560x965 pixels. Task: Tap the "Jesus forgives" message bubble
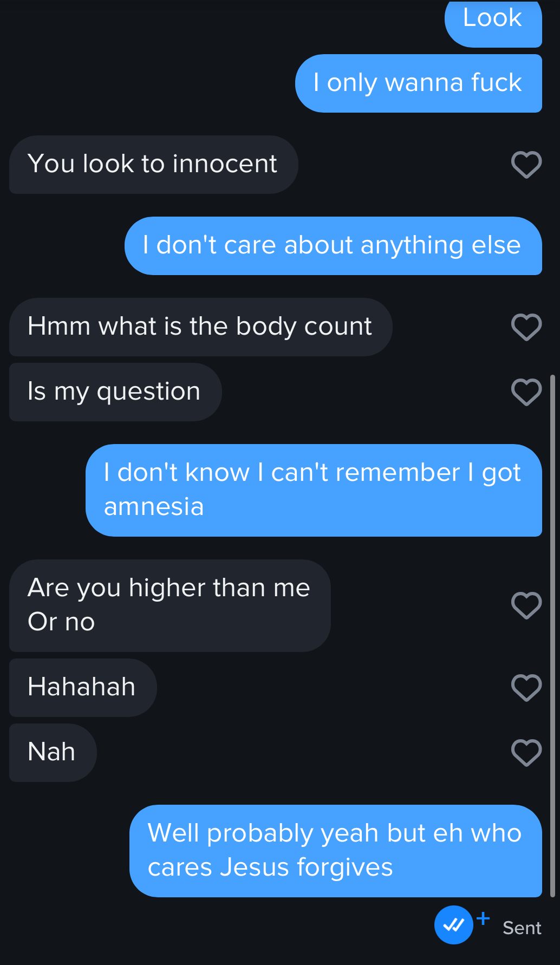(x=335, y=851)
